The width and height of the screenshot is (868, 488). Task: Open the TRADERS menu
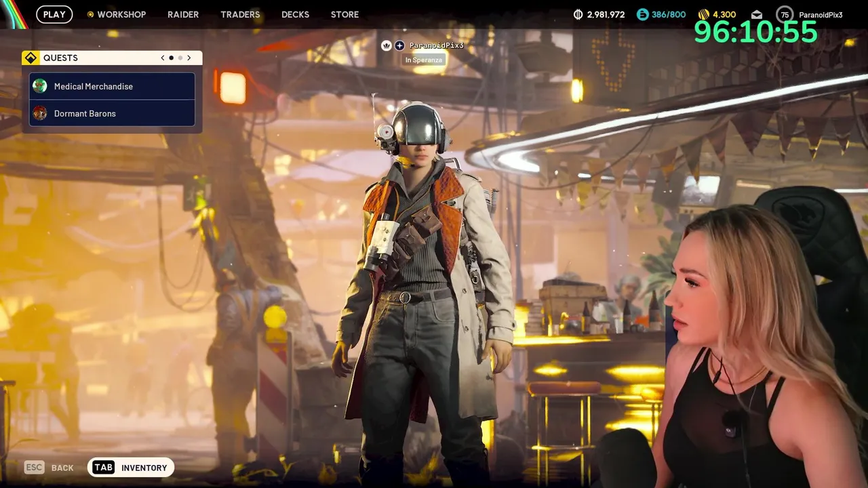point(240,14)
